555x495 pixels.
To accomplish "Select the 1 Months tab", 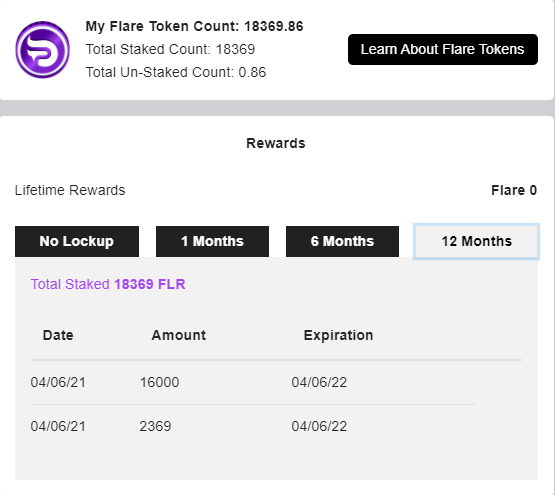I will pos(212,241).
